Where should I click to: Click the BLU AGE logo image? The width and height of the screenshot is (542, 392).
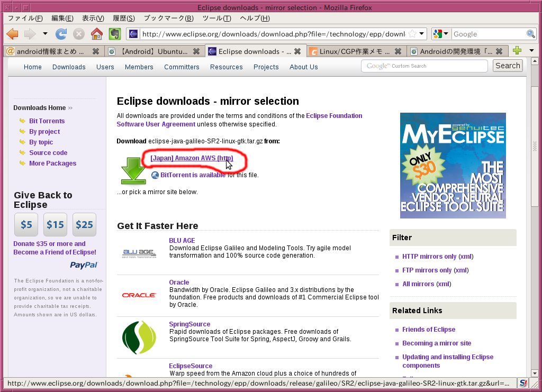tap(139, 254)
